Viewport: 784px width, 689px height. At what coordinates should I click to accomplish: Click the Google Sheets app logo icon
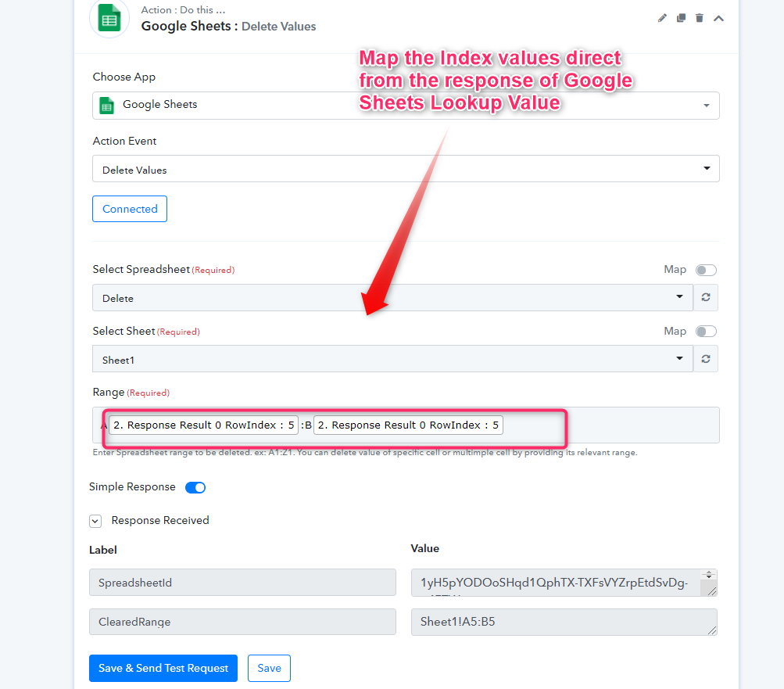click(109, 19)
